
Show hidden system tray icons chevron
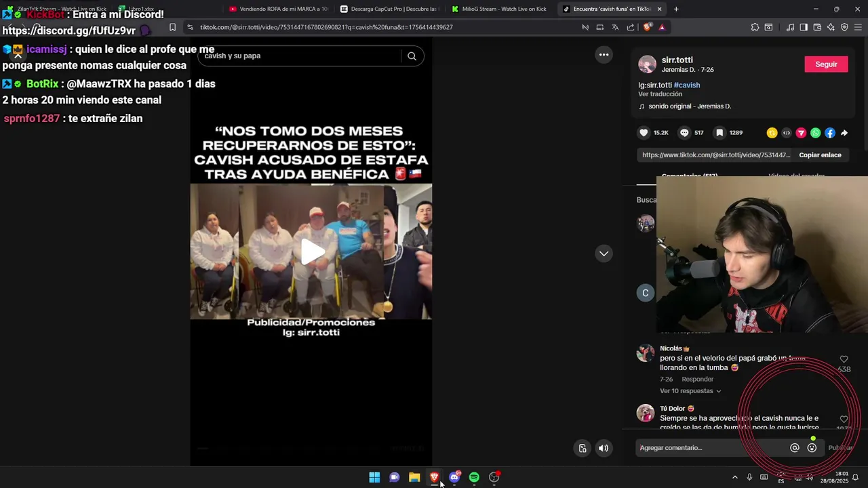coord(734,477)
